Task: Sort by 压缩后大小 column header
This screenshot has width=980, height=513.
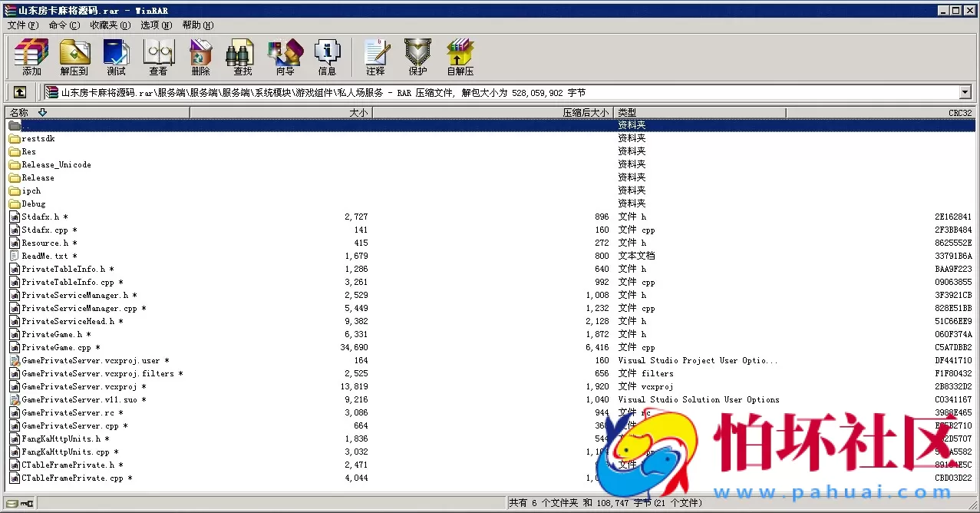Action: pos(492,112)
